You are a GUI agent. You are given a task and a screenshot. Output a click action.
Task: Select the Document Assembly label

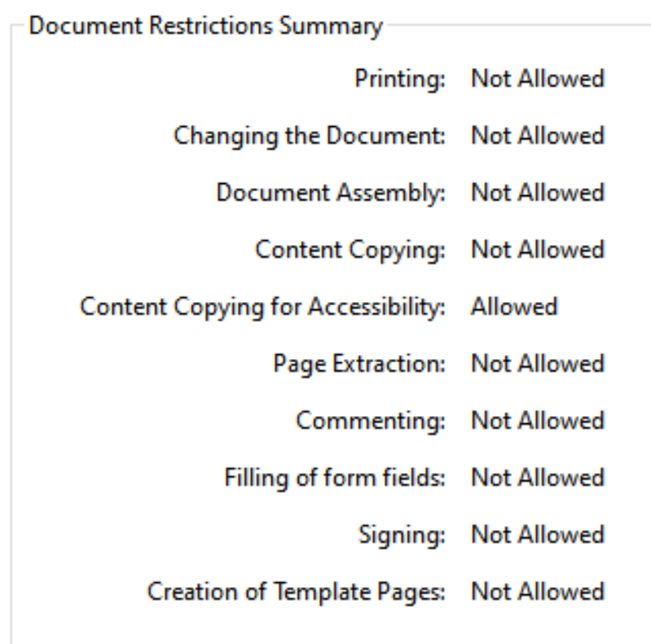(x=331, y=193)
